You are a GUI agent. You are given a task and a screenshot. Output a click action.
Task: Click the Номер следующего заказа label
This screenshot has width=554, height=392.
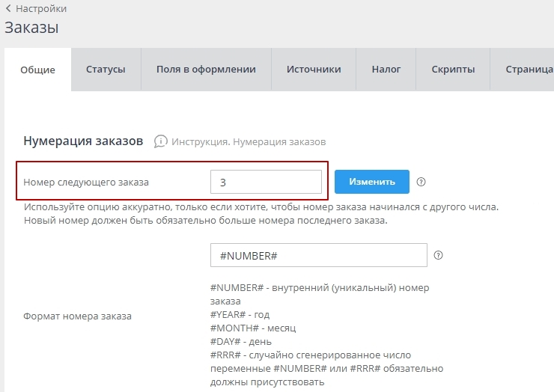pos(86,183)
